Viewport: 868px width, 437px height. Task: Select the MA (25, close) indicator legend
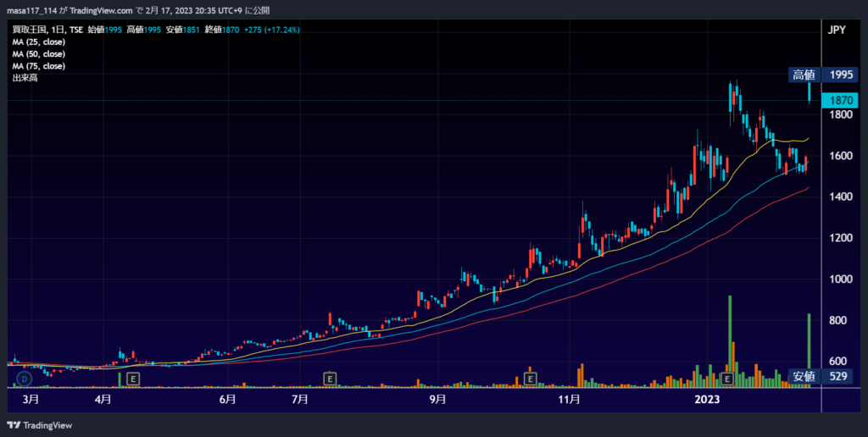click(x=39, y=42)
